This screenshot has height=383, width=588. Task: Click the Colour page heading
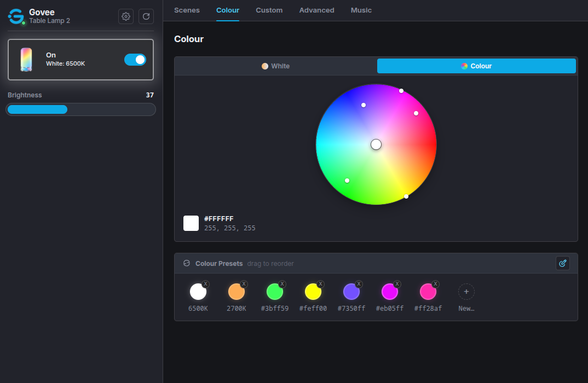pos(189,39)
